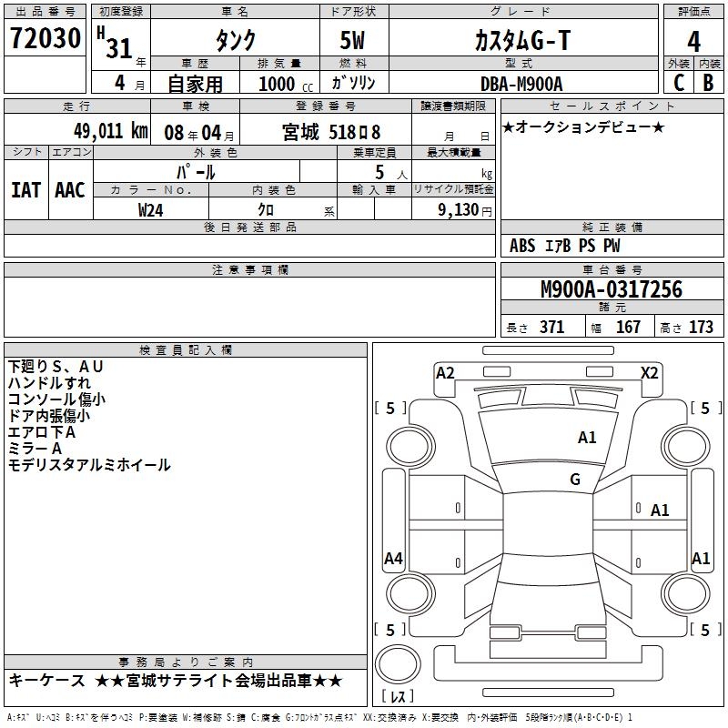Select the リサイクル預託金 header

click(453, 189)
